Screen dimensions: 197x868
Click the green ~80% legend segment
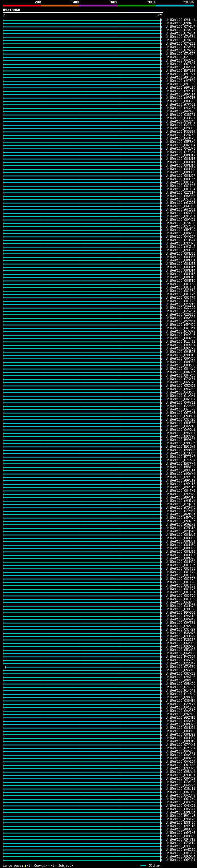(137, 6)
